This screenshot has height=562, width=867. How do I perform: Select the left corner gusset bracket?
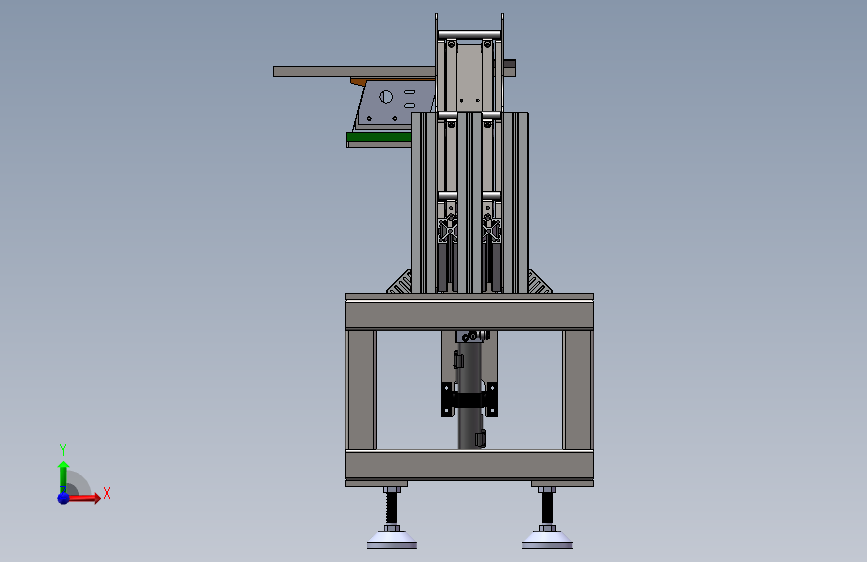point(401,283)
